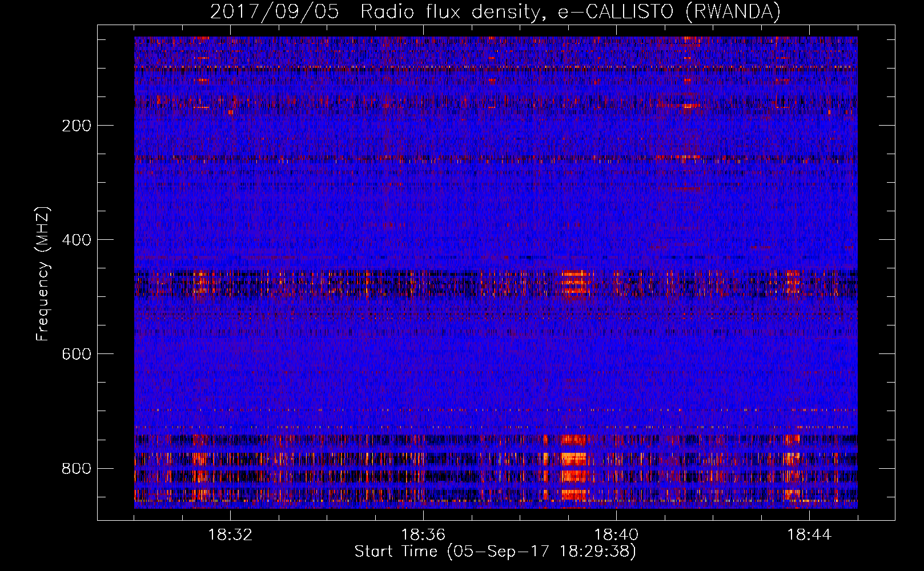
Task: Click the 200 frequency tick label
Action: pyautogui.click(x=77, y=126)
